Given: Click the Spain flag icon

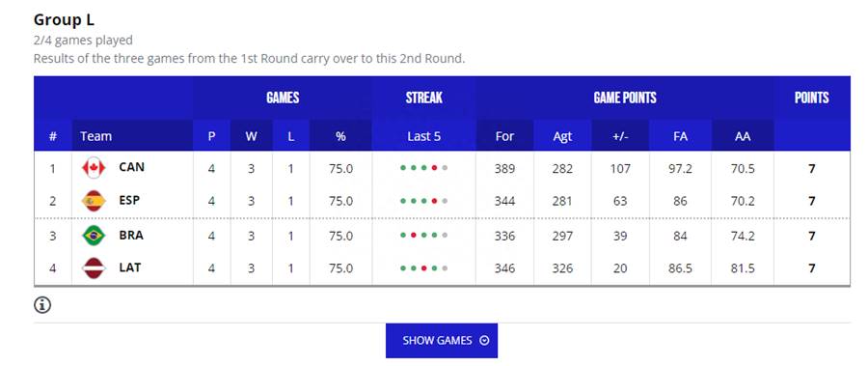Looking at the screenshot, I should [x=94, y=201].
